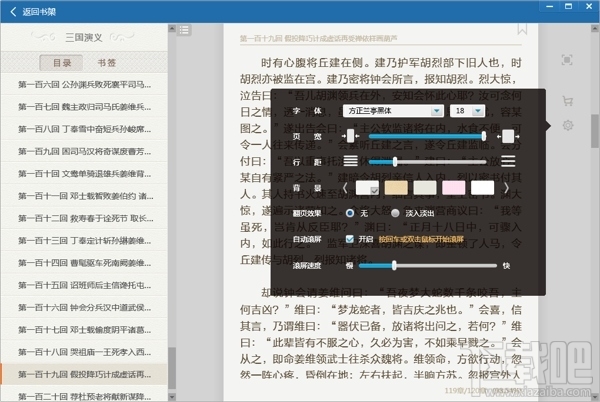The height and width of the screenshot is (402, 600).
Task: Maximize the reader window
Action: [x=569, y=6]
